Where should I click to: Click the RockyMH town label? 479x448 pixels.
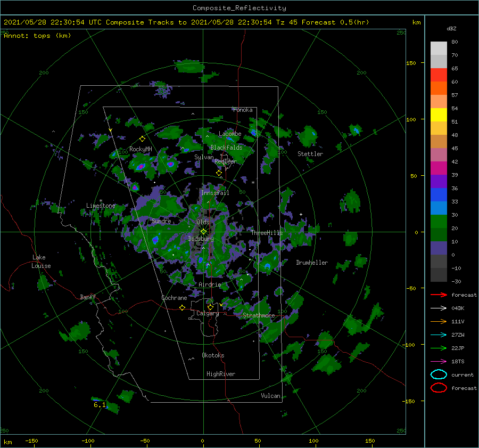pyautogui.click(x=141, y=149)
